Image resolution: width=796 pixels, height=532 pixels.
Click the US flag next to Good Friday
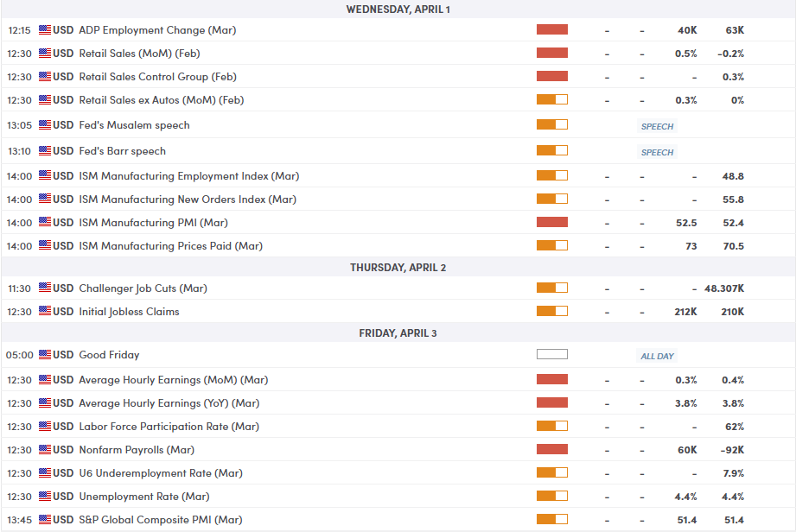(x=45, y=354)
